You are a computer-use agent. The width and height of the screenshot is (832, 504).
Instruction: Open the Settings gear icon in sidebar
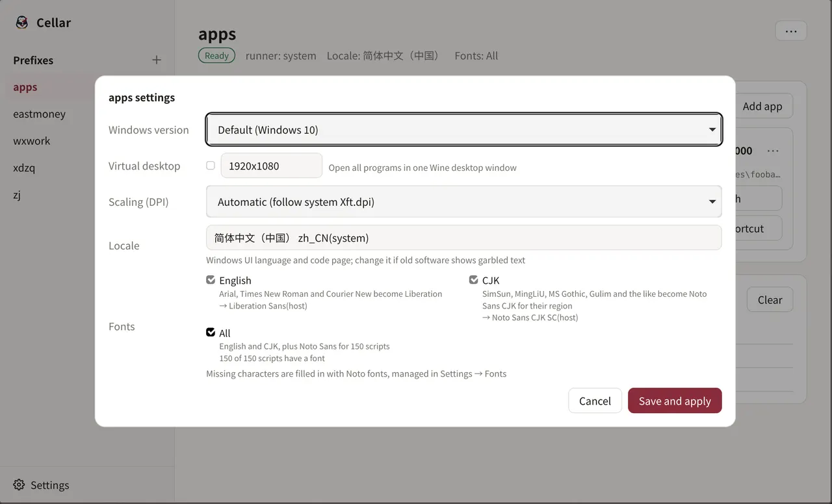tap(19, 485)
